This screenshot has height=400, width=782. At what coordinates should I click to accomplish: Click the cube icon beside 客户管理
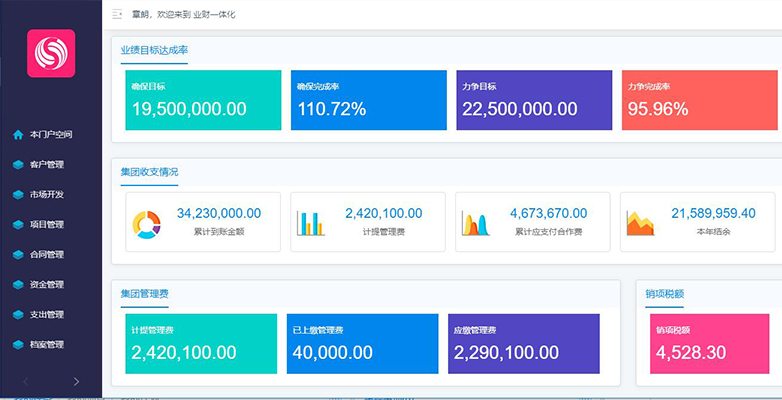(18, 165)
